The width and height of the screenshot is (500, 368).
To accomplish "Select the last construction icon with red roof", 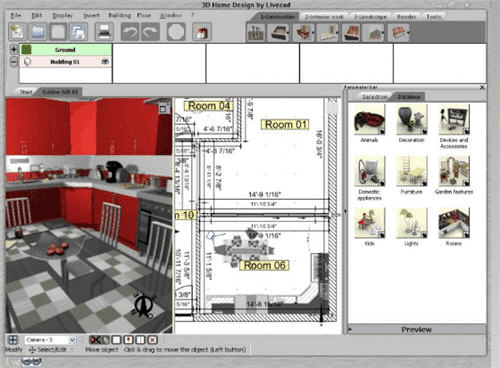I will point(398,33).
